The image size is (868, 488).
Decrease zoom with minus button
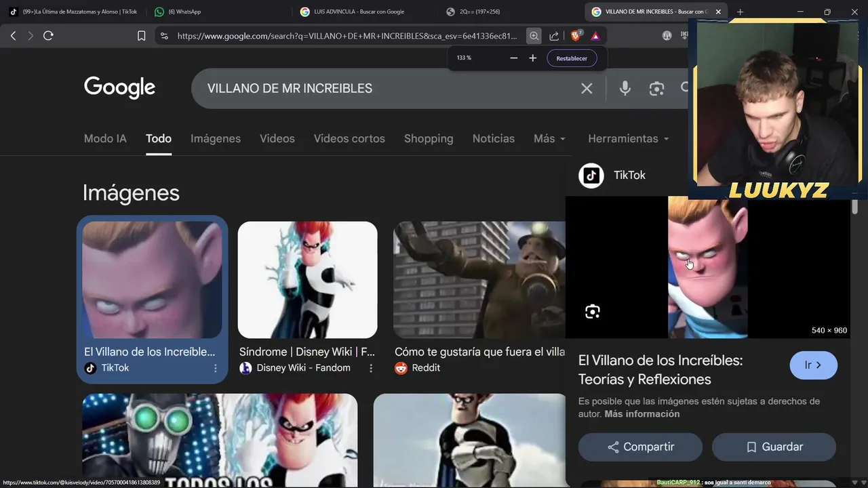(513, 58)
